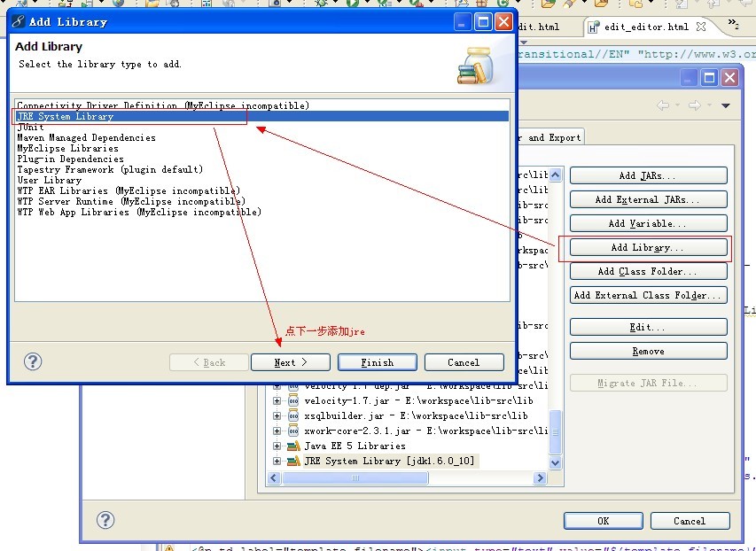This screenshot has height=551, width=756.
Task: Expand the Java EE 5 Libraries node
Action: tap(277, 446)
